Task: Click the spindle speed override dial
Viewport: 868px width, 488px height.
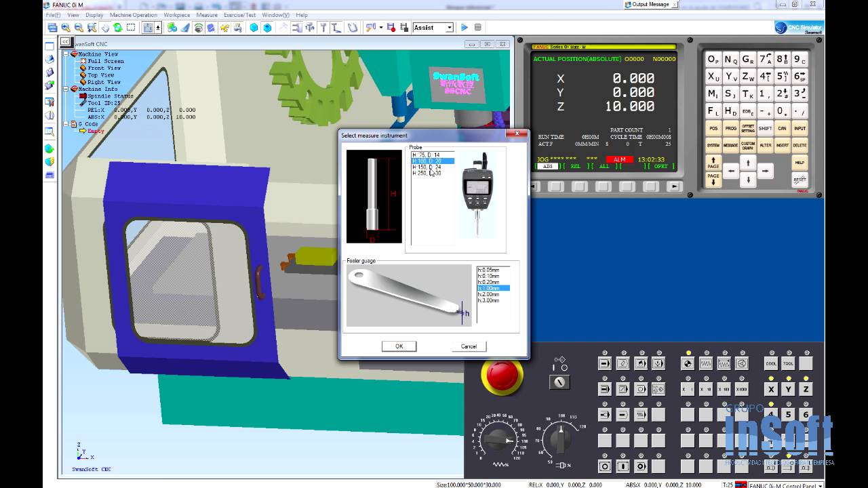Action: point(559,440)
